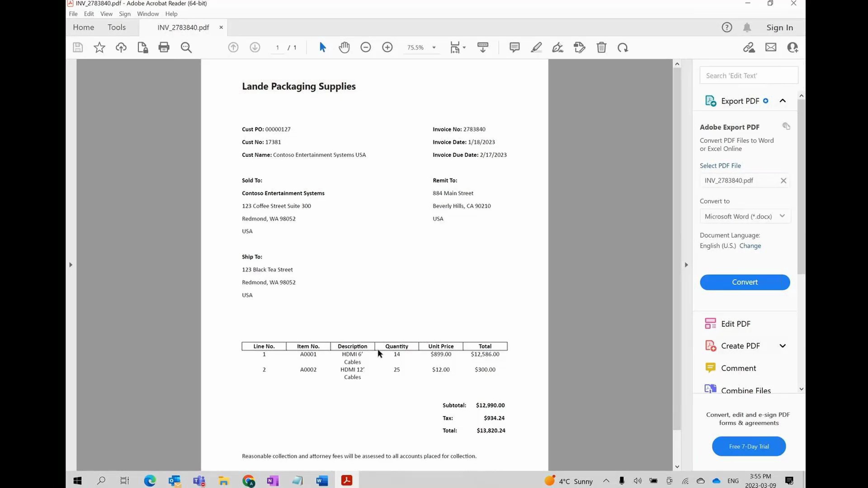Expand the Create PDF section
This screenshot has height=488, width=868.
pyautogui.click(x=783, y=346)
